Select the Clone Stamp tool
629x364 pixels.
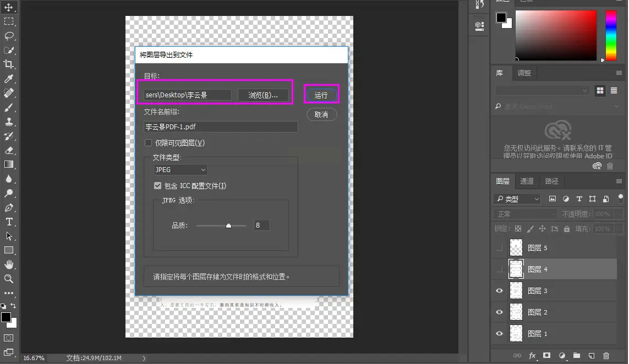pos(8,122)
